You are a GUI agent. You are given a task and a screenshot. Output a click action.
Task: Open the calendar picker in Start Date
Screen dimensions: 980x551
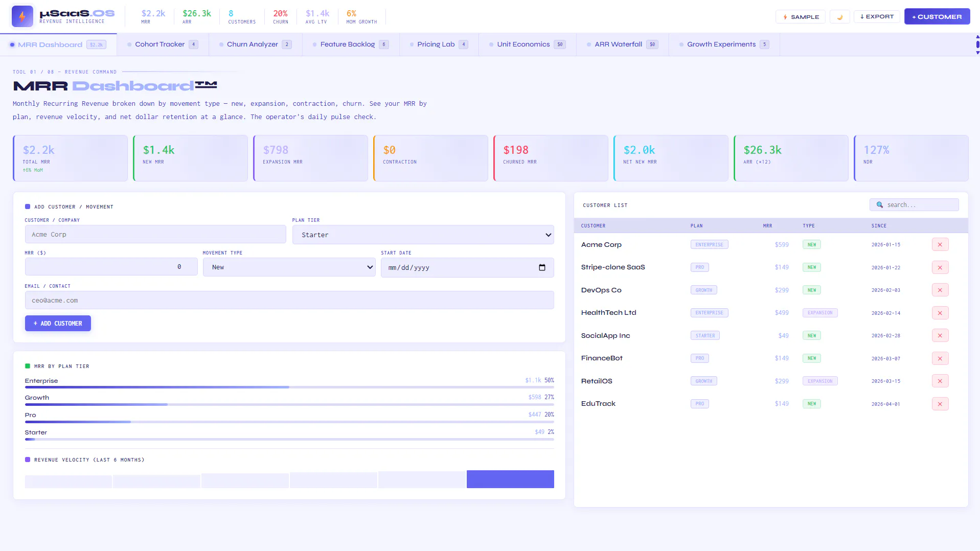pos(542,267)
